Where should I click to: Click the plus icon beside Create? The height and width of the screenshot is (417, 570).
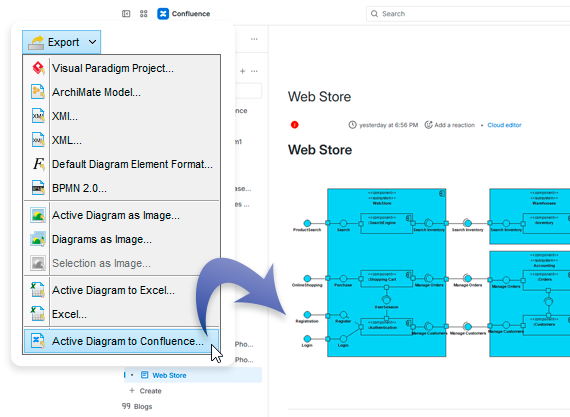pyautogui.click(x=132, y=390)
